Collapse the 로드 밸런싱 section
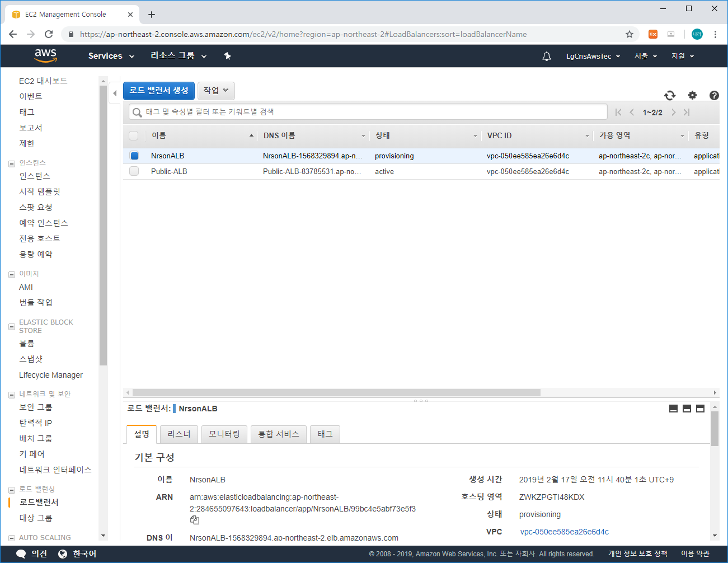The image size is (728, 563). tap(12, 490)
